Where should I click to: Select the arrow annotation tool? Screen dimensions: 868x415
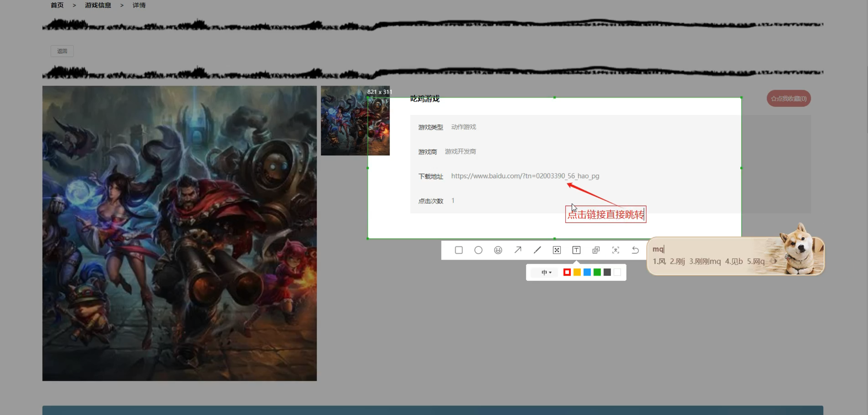tap(517, 250)
